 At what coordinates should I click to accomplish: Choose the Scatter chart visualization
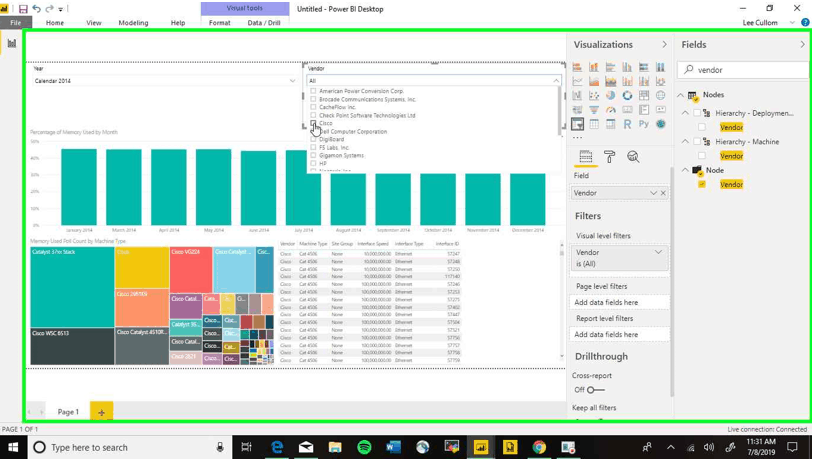594,96
